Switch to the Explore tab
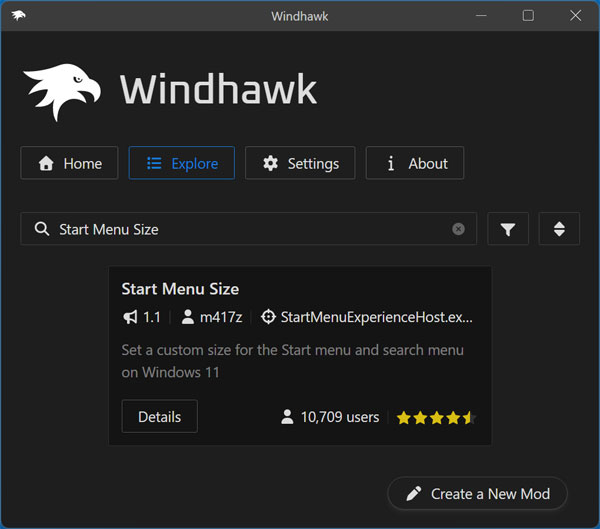 click(182, 163)
